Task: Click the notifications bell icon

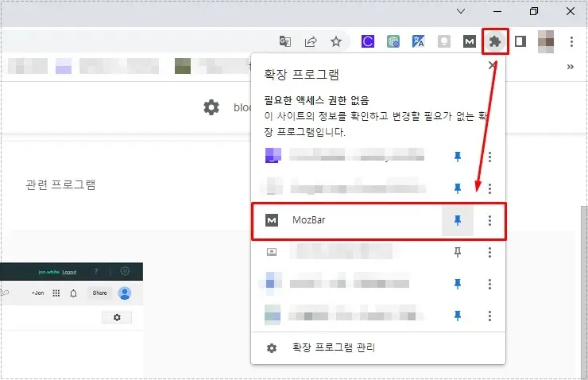Action: 73,293
